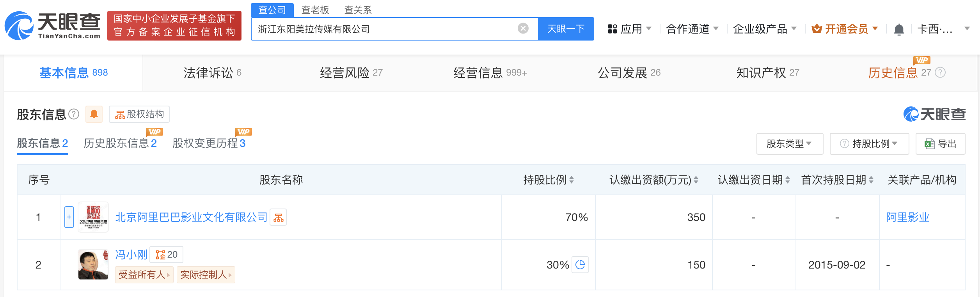Select the 股权变更历程 3 sub-tab
The height and width of the screenshot is (297, 980).
click(x=209, y=143)
